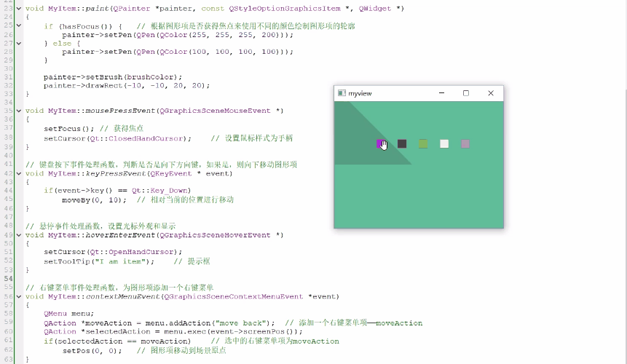The image size is (627, 364).
Task: Click the mauve gray square item in myview
Action: pos(465,144)
